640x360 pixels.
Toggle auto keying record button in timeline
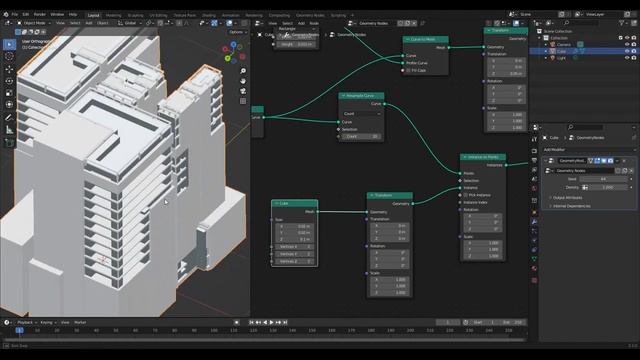(x=236, y=322)
